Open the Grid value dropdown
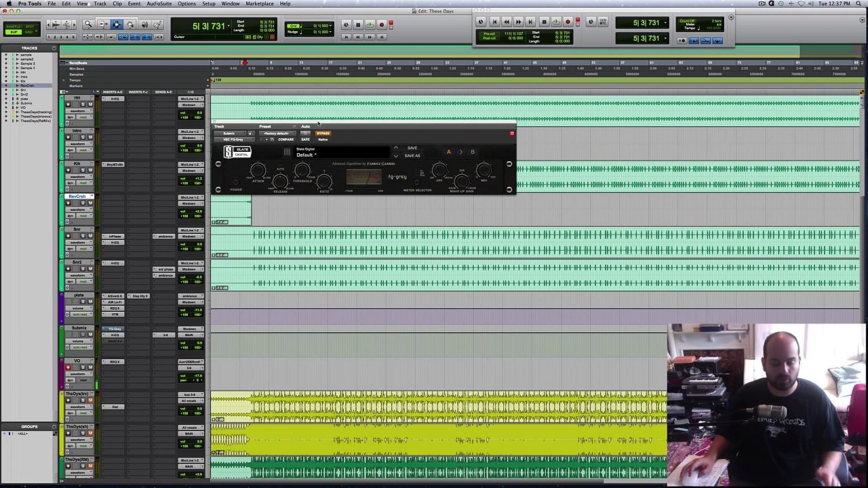Screen dimensions: 868x488 (330, 26)
